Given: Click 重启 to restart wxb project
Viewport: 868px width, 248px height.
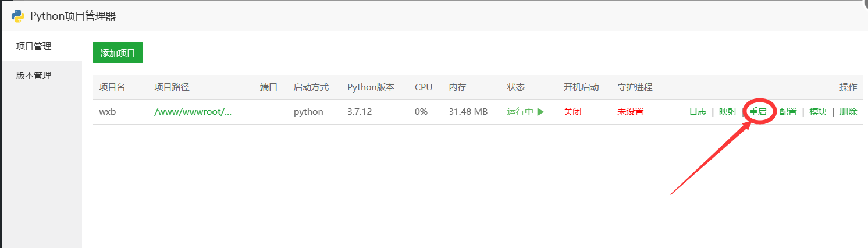Looking at the screenshot, I should click(758, 112).
